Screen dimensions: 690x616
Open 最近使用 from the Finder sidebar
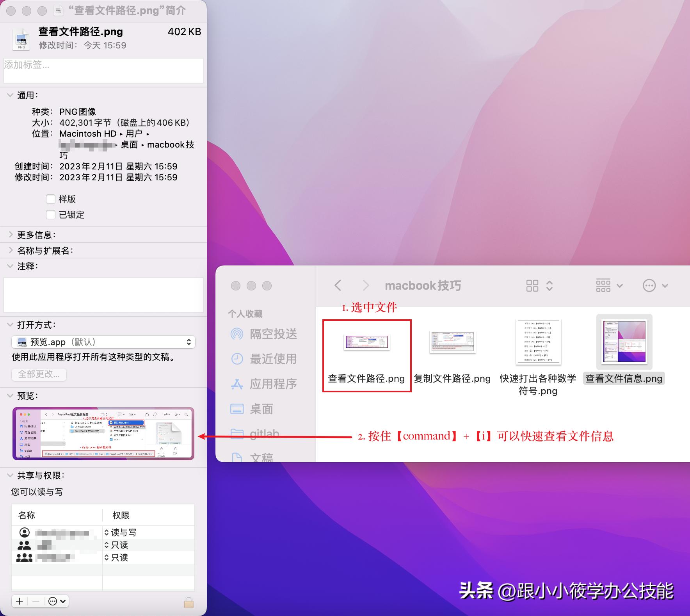click(x=273, y=359)
